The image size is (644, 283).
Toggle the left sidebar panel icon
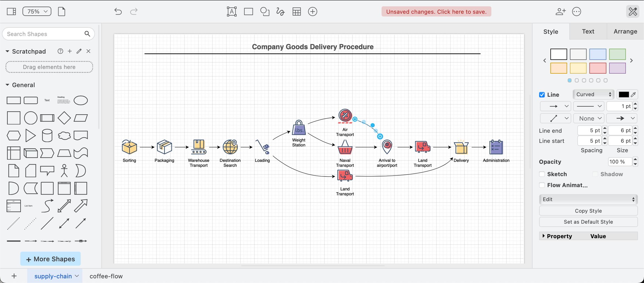click(11, 12)
